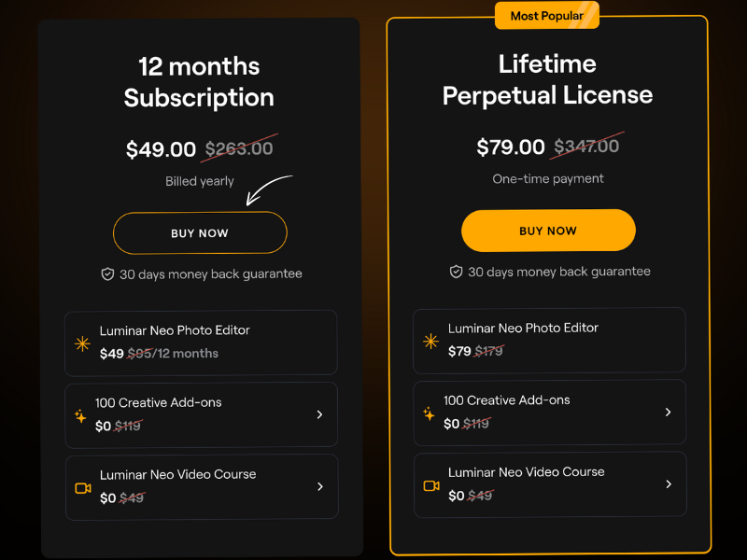Click the $49.00 subscription price
This screenshot has height=560, width=747.
[161, 149]
